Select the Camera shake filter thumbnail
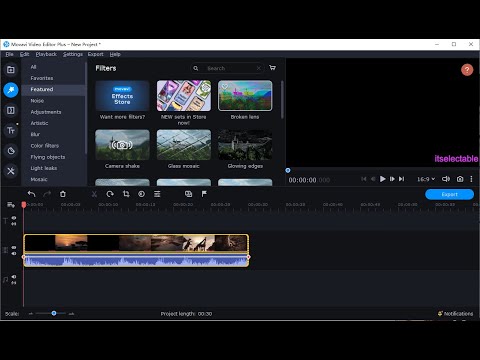Screen dimensions: 480x360 point(122,145)
